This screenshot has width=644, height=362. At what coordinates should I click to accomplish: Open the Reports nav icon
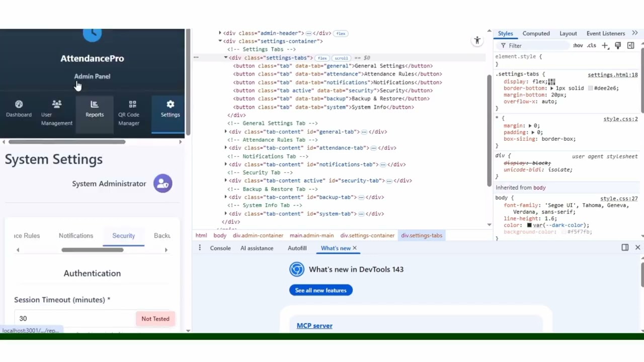[94, 104]
